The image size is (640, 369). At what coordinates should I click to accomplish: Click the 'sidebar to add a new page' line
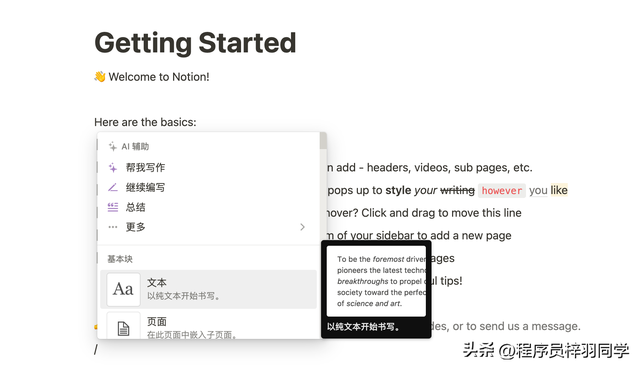pos(419,236)
